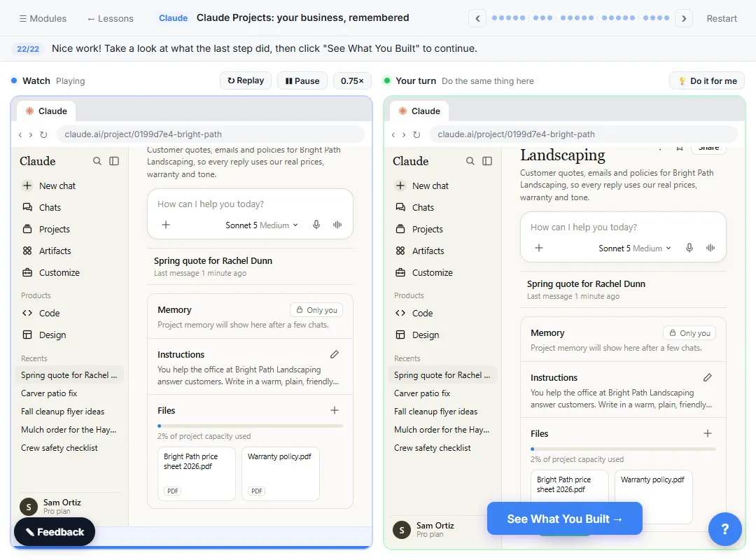The height and width of the screenshot is (560, 756).
Task: Go to previous lesson step arrow
Action: pos(477,18)
